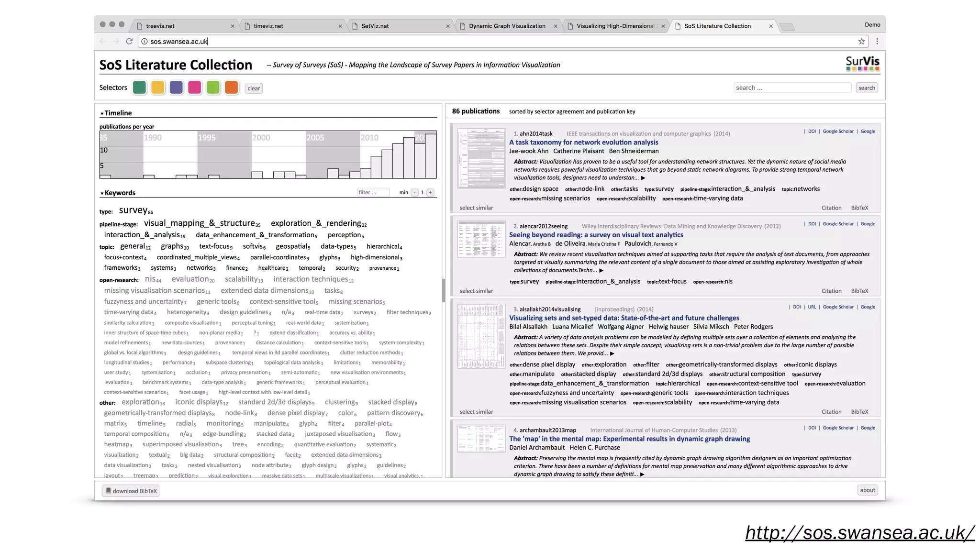Close the treevis.net tab
Image resolution: width=980 pixels, height=551 pixels.
pos(233,26)
